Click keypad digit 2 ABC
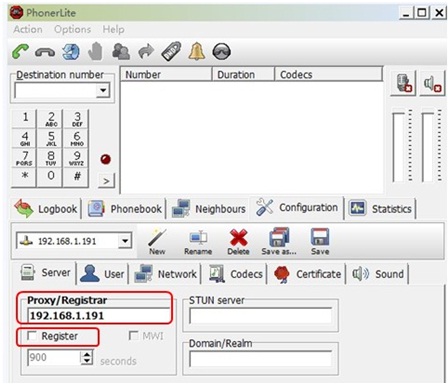 (x=51, y=119)
